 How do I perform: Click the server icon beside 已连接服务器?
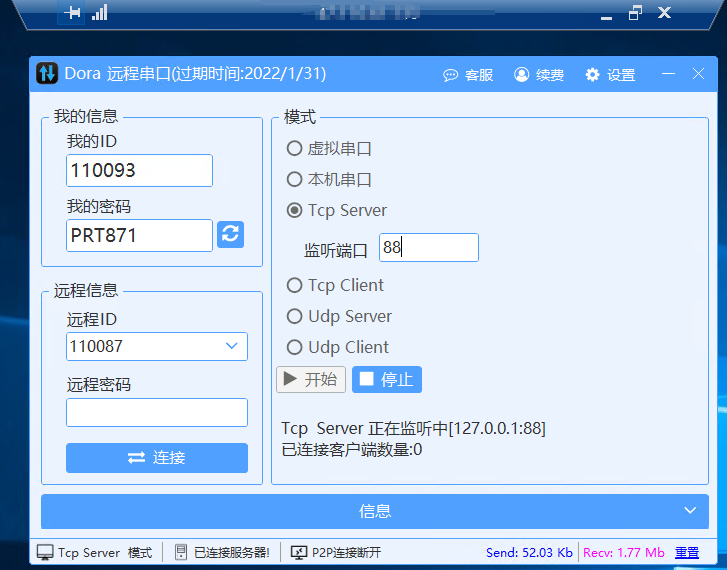[181, 552]
